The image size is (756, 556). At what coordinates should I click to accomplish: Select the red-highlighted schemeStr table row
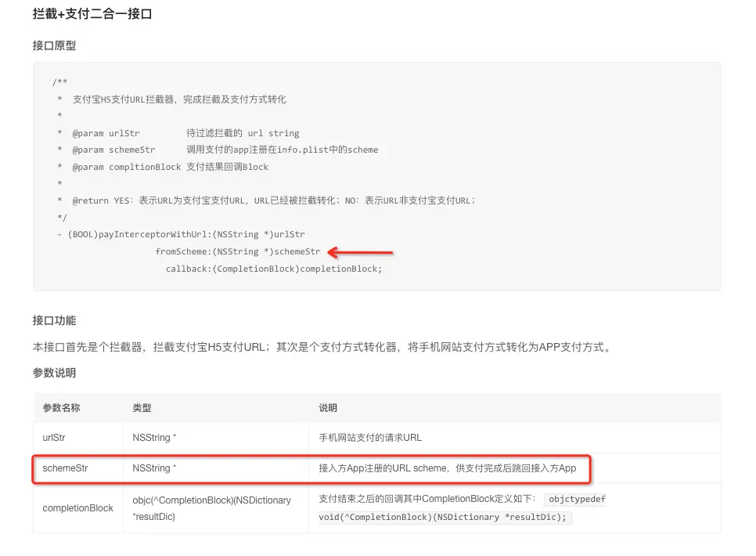click(x=61, y=468)
